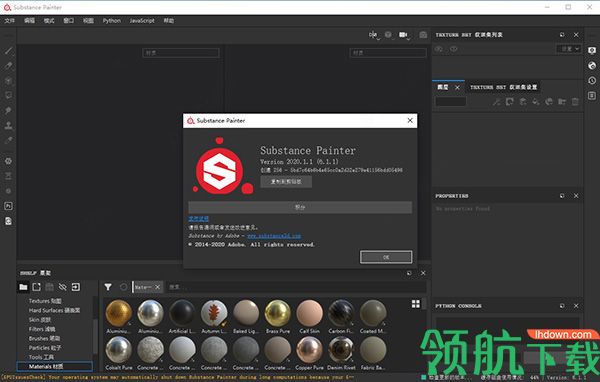Click the add effect wand icon in Layers
This screenshot has height=382, width=600.
496,101
